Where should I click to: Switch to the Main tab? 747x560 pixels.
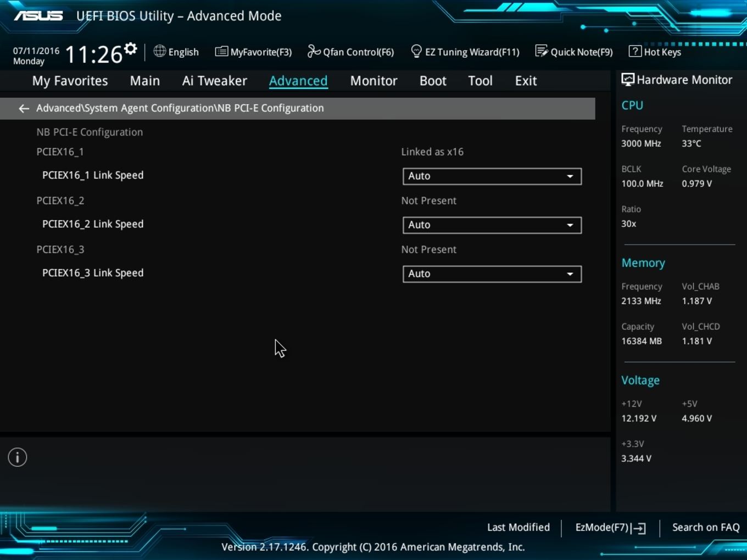(145, 81)
